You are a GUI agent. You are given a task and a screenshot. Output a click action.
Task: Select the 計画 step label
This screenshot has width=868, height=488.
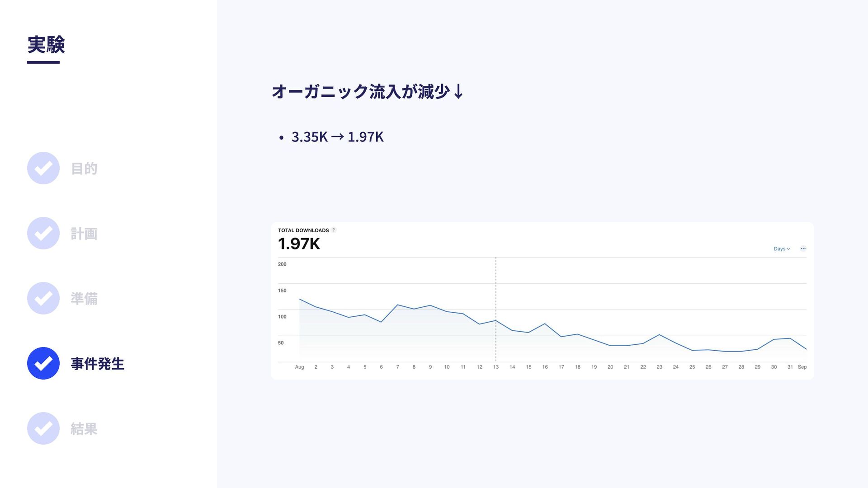coord(84,234)
